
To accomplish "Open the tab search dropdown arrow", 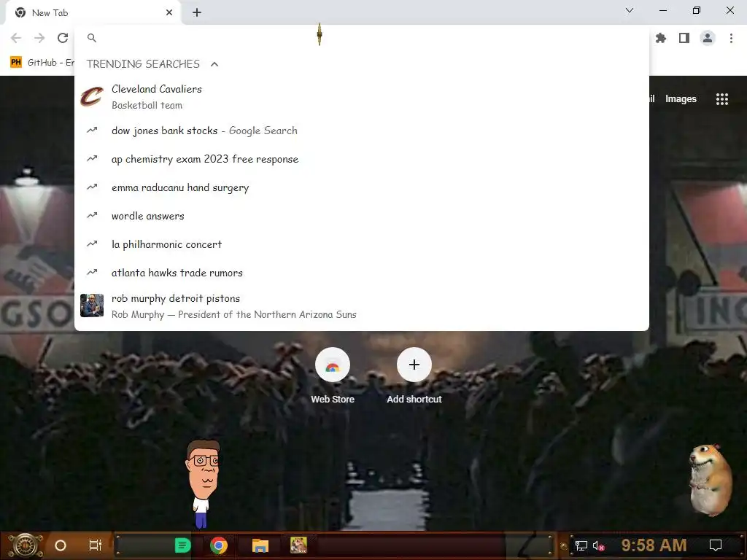I will pyautogui.click(x=630, y=10).
